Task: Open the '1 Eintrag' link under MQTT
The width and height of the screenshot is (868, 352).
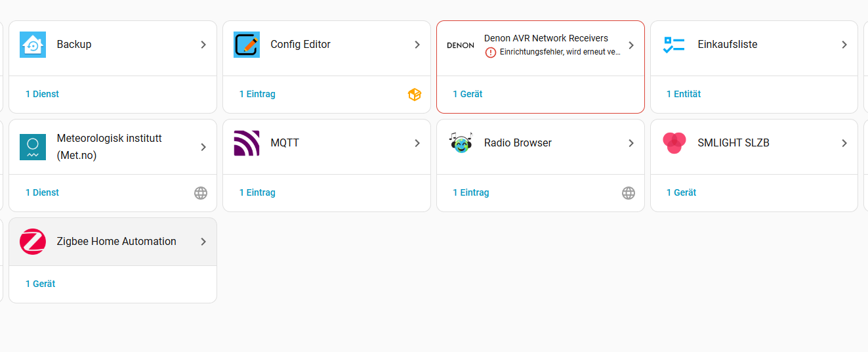Action: point(257,193)
